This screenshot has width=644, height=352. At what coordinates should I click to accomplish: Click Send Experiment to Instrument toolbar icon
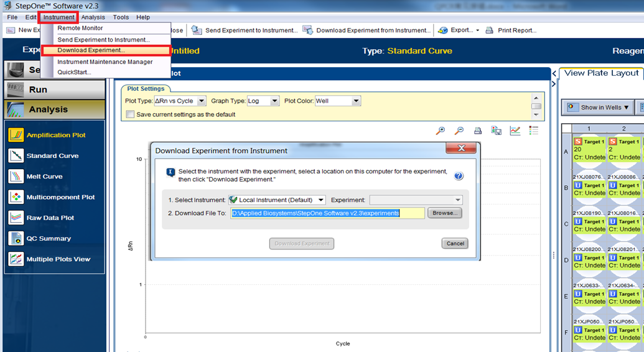197,30
